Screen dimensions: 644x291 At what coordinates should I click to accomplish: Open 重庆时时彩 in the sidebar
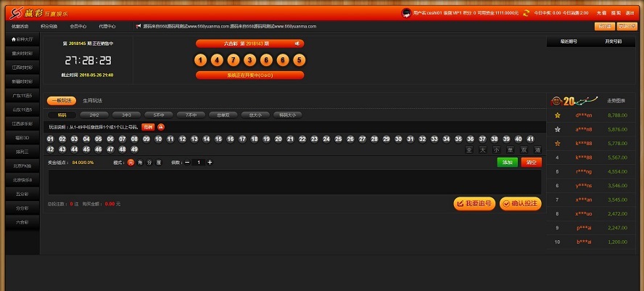pyautogui.click(x=22, y=53)
